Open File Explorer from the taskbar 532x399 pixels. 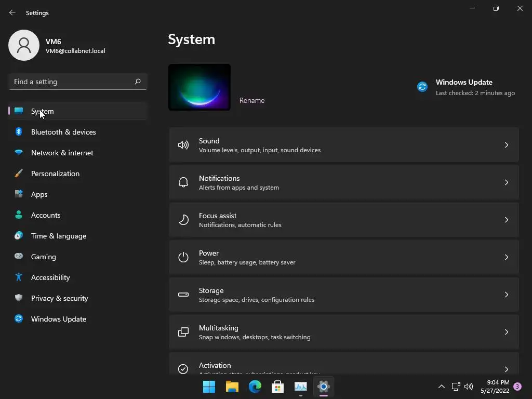(x=232, y=387)
